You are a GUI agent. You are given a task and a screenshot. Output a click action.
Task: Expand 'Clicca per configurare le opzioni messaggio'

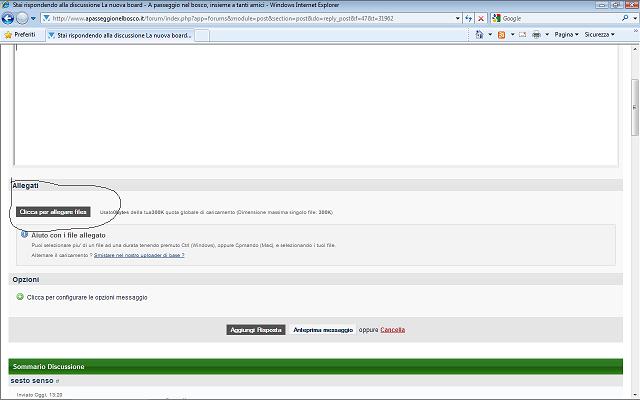tap(87, 297)
